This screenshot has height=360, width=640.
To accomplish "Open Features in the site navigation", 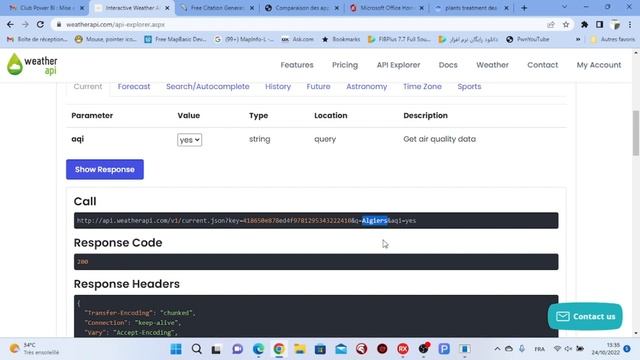I will point(297,65).
